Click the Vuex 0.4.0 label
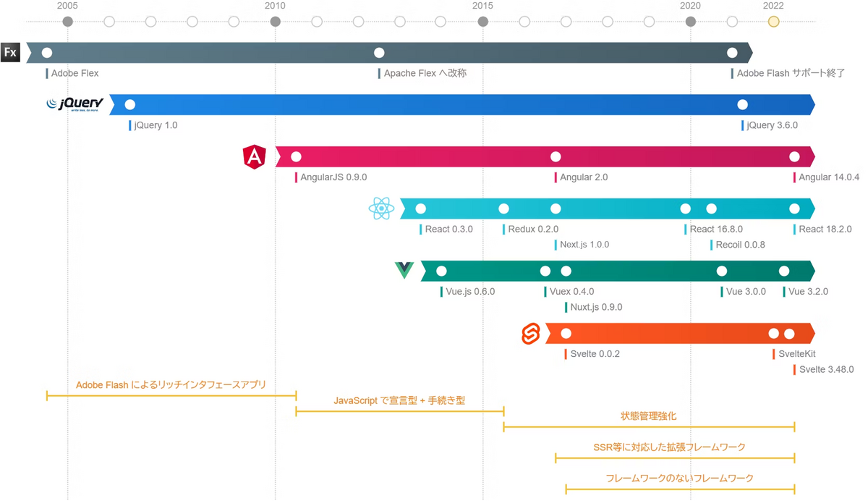Screen dimensions: 868x501 (x=571, y=292)
